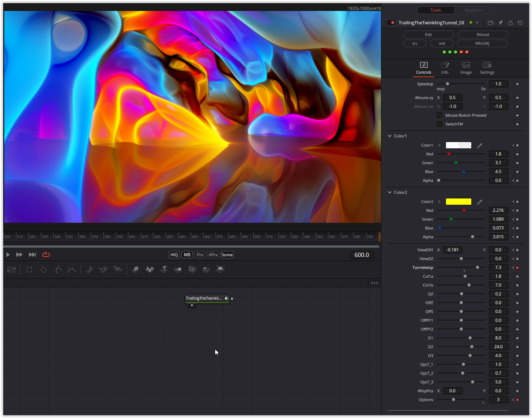The height and width of the screenshot is (418, 532).
Task: Add a Shape 3D tool
Action: pos(150,270)
